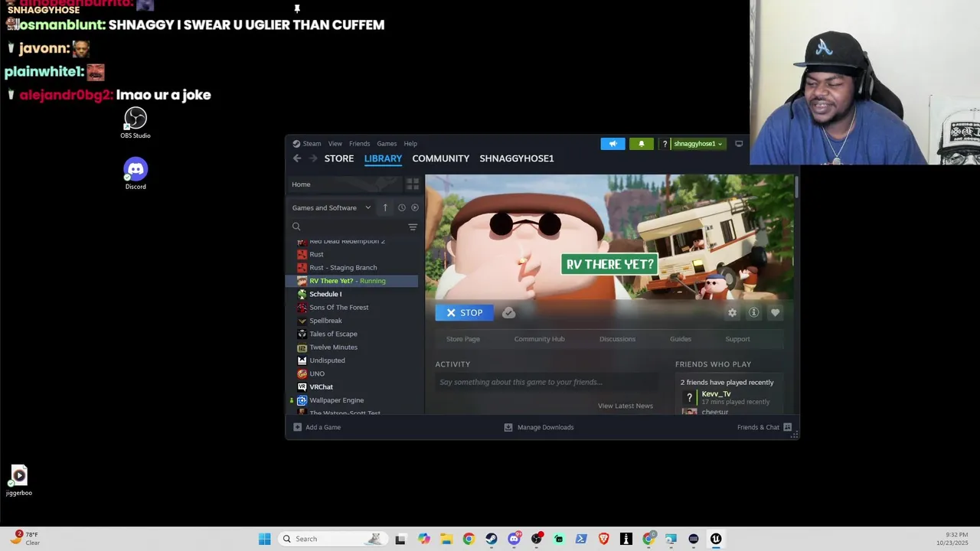Open the Store Page link
Viewport: 980px width, 551px height.
463,339
